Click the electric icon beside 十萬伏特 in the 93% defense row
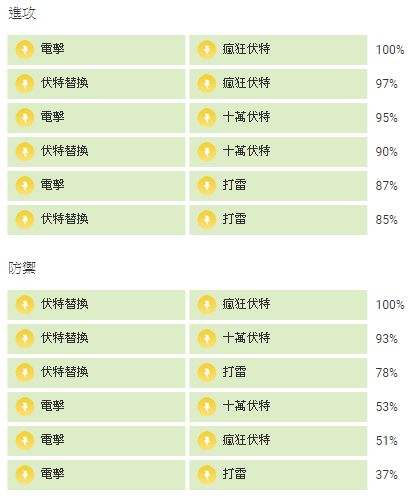The image size is (412, 499). [x=207, y=339]
